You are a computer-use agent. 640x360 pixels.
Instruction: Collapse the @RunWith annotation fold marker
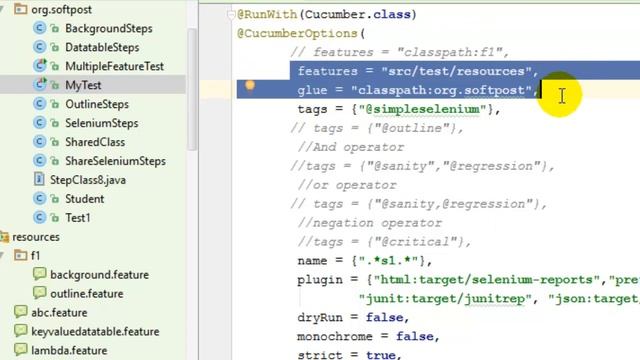tap(231, 15)
